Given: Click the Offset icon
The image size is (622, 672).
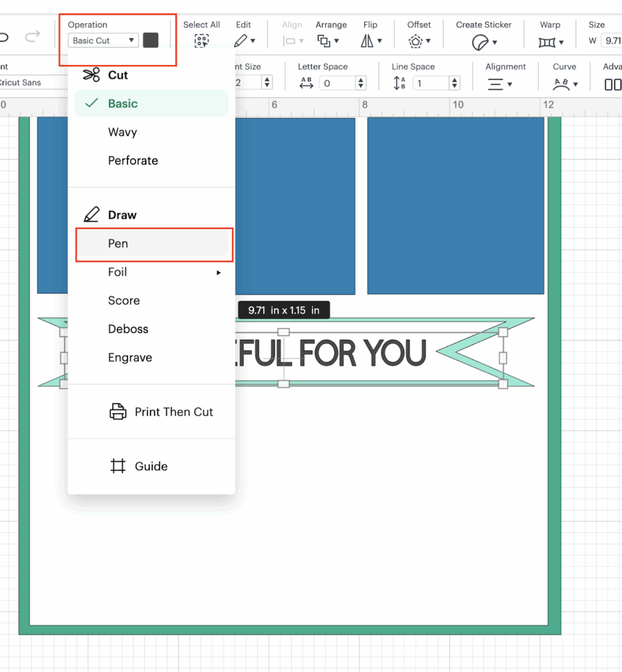Looking at the screenshot, I should (415, 41).
